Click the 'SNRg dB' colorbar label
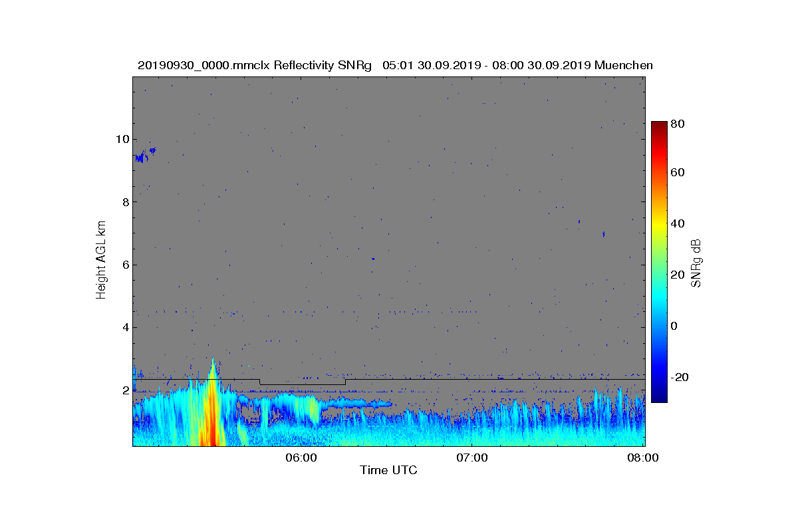The image size is (798, 532). click(696, 263)
